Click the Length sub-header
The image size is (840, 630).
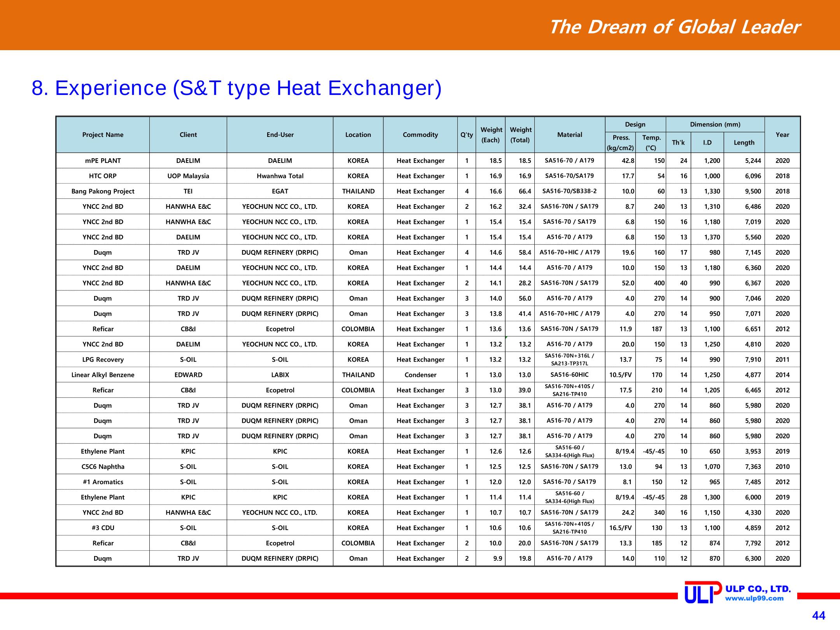[x=744, y=142]
